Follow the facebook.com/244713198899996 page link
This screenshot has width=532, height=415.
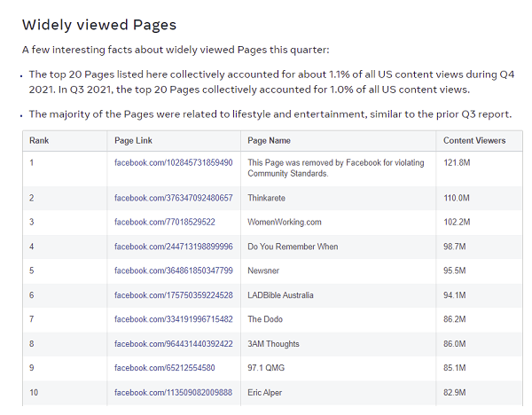point(173,247)
